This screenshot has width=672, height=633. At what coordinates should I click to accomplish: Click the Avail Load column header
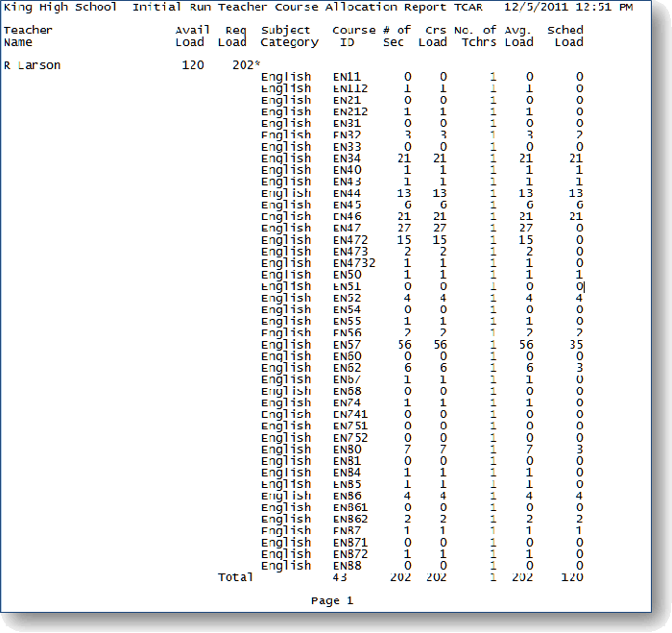(191, 37)
